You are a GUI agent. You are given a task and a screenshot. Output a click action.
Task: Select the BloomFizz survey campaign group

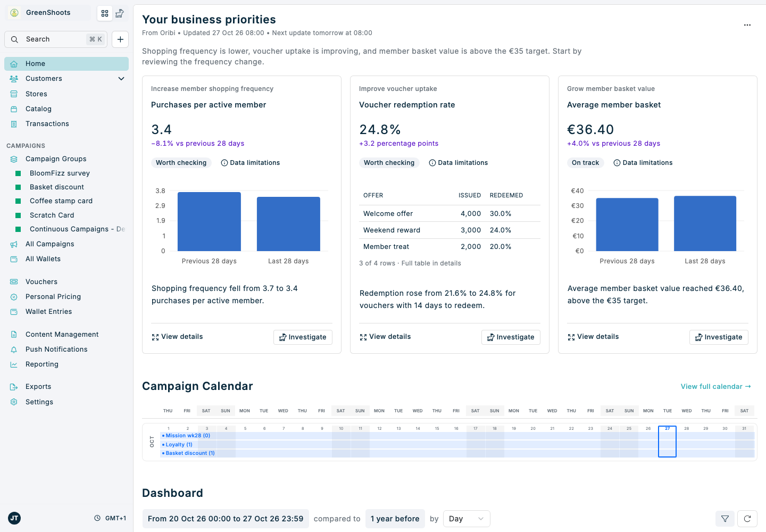point(66,173)
